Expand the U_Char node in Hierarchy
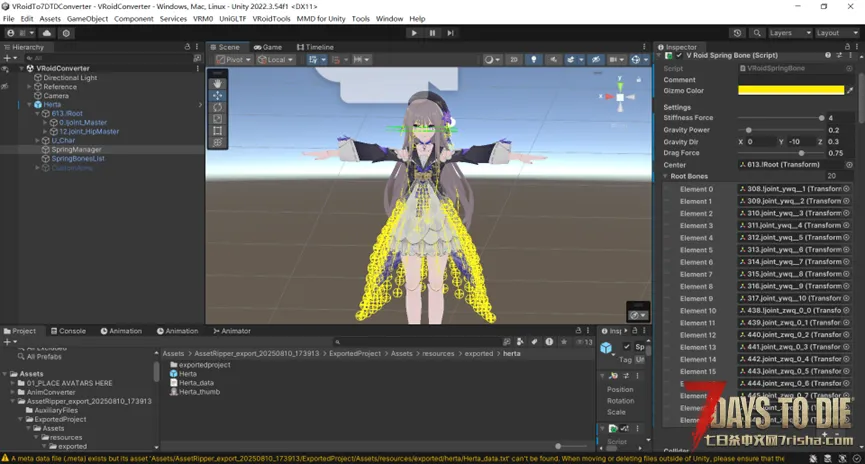The width and height of the screenshot is (865, 464). point(38,141)
